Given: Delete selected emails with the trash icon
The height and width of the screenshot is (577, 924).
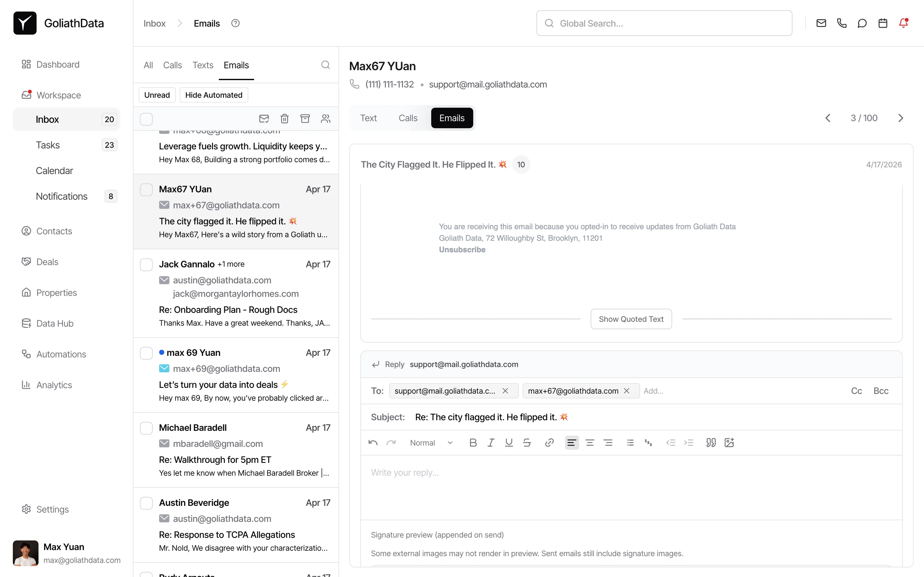Looking at the screenshot, I should [285, 119].
